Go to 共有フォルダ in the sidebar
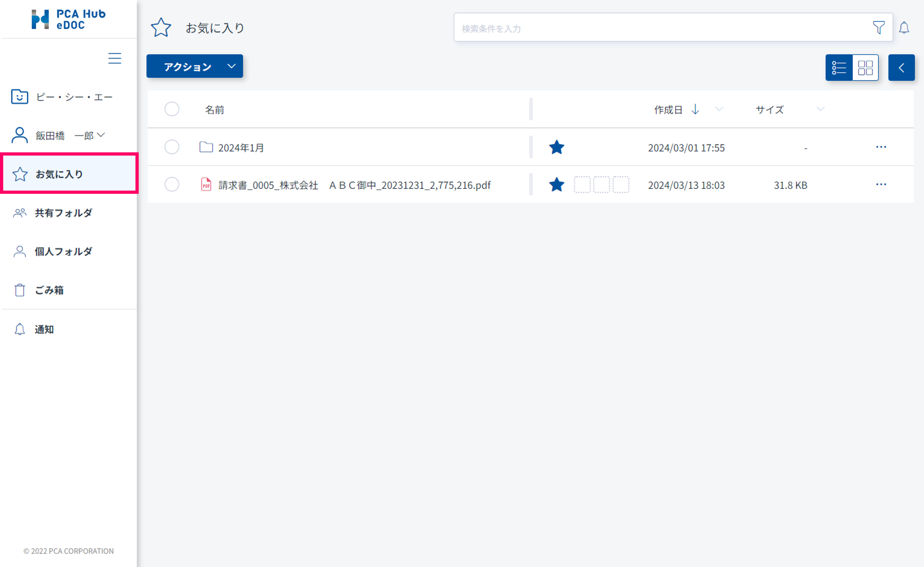The height and width of the screenshot is (567, 924). click(63, 213)
